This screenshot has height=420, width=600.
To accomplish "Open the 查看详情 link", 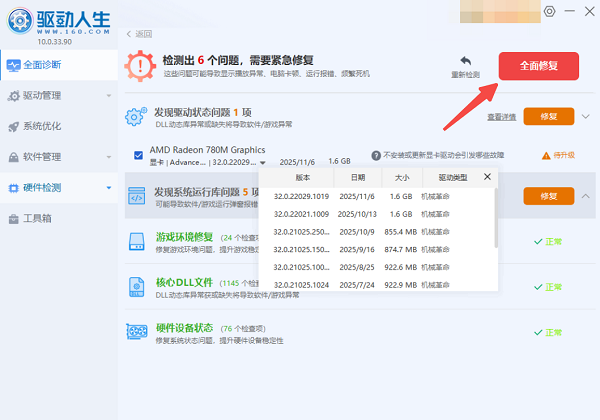I will tap(501, 117).
